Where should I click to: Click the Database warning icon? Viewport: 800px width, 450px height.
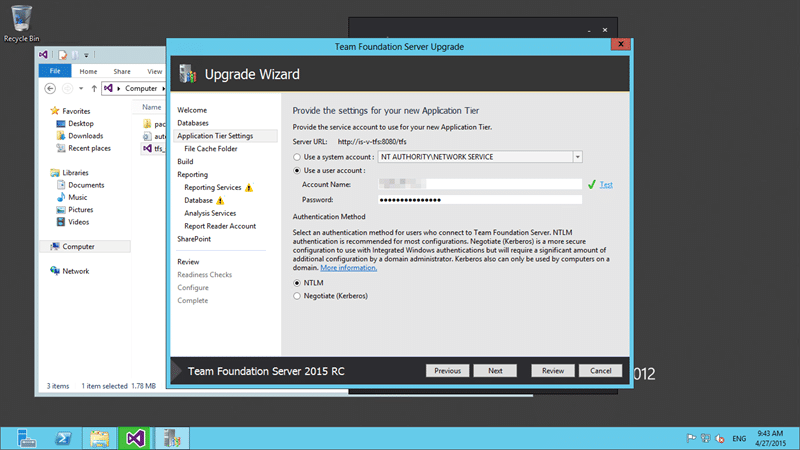[220, 201]
